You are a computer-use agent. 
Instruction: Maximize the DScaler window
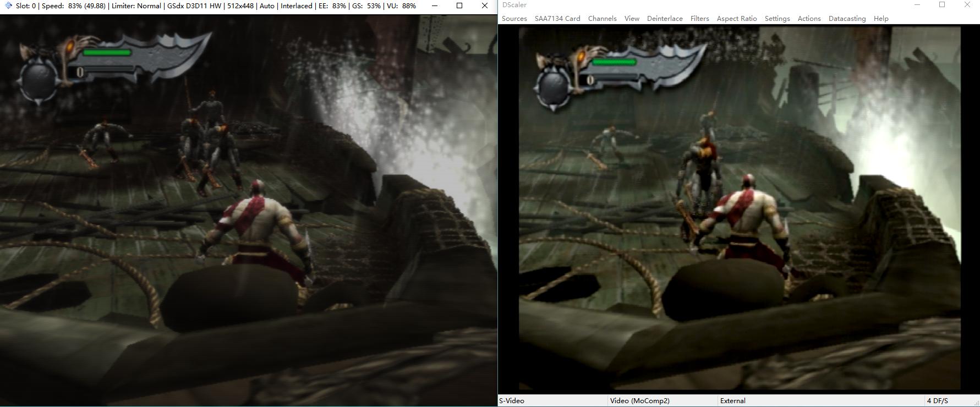tap(942, 5)
